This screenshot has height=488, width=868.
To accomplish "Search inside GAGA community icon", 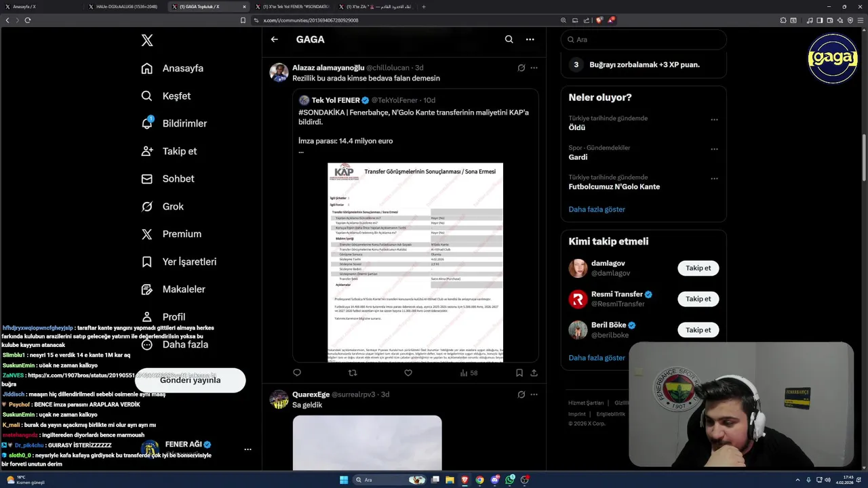I will [x=509, y=39].
